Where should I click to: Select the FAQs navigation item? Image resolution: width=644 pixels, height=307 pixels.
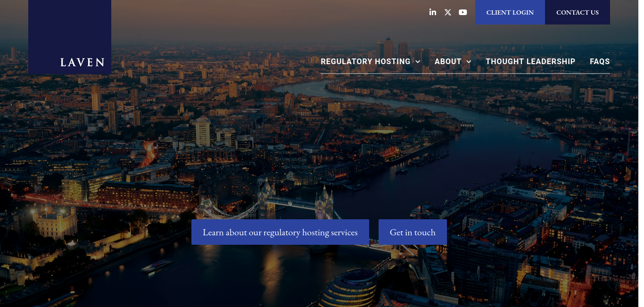pos(600,62)
